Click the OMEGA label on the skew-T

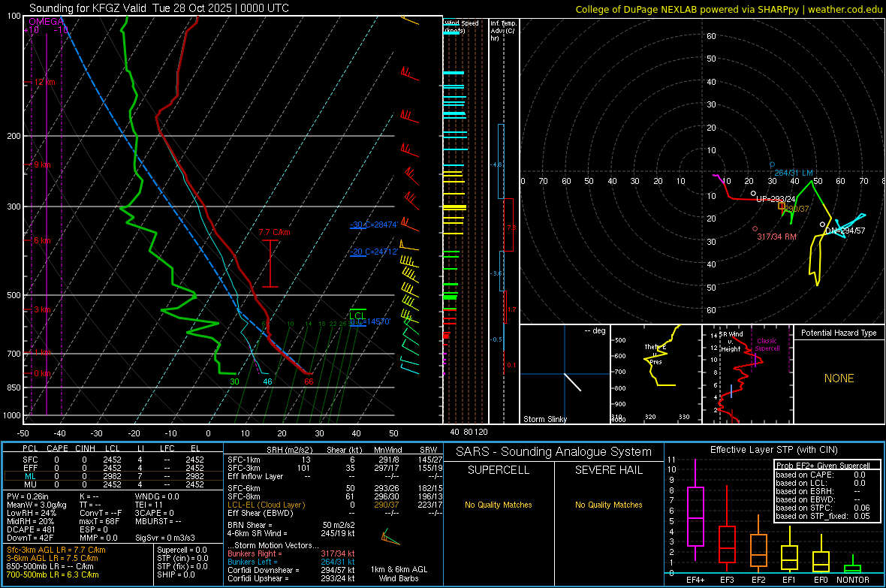(47, 22)
